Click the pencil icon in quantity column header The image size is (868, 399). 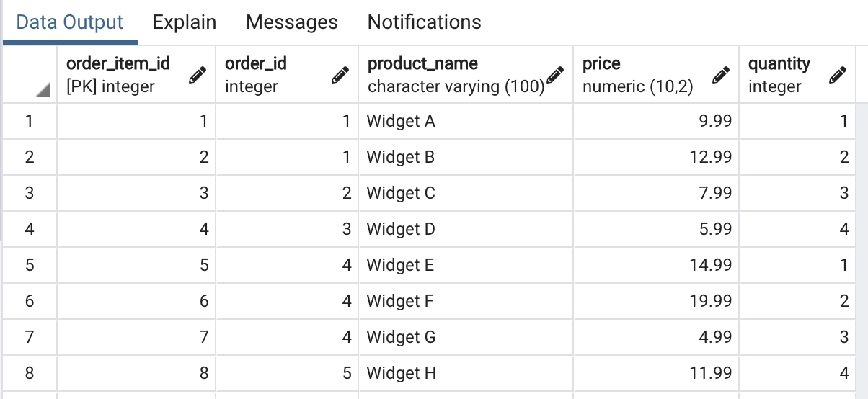837,75
